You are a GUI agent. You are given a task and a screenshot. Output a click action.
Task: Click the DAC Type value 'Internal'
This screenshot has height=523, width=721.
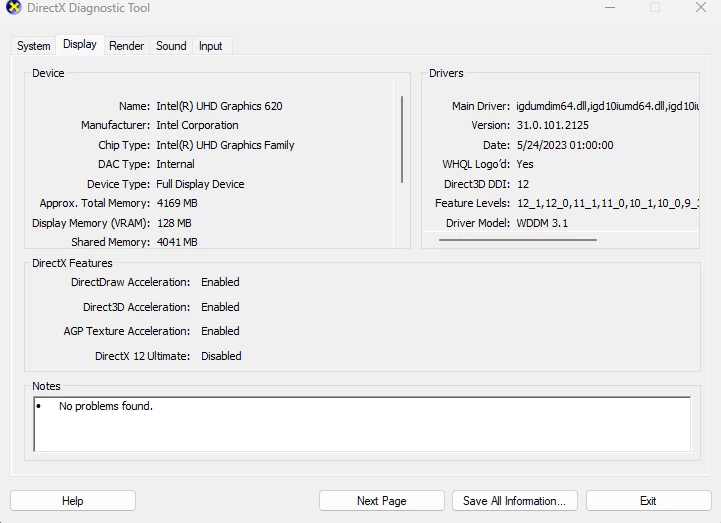coord(175,164)
